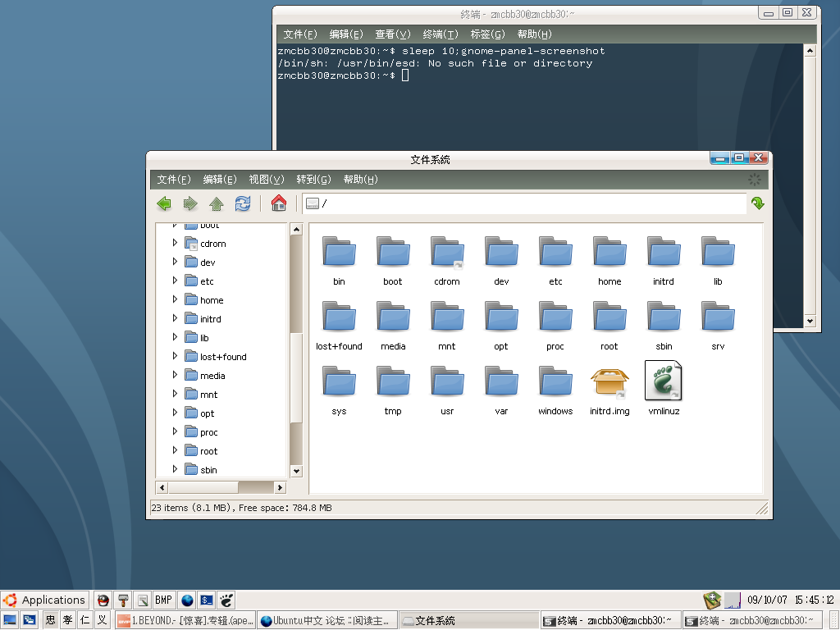This screenshot has height=630, width=840.
Task: Select the vmlinuz file icon
Action: click(664, 381)
